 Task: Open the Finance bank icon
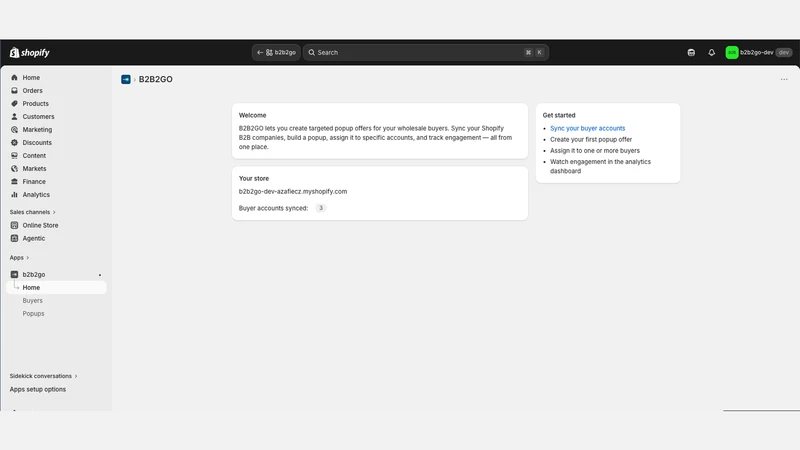coord(14,182)
